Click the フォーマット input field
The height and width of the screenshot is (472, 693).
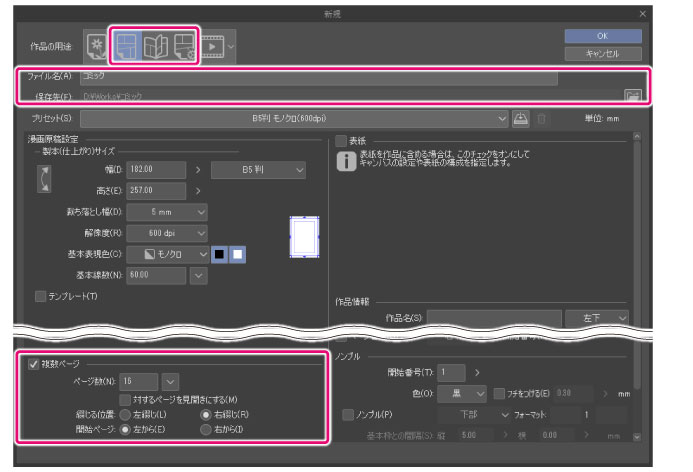(566, 415)
